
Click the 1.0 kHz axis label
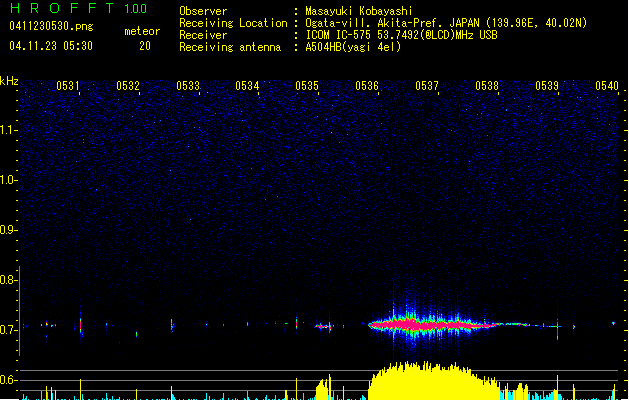pyautogui.click(x=8, y=180)
